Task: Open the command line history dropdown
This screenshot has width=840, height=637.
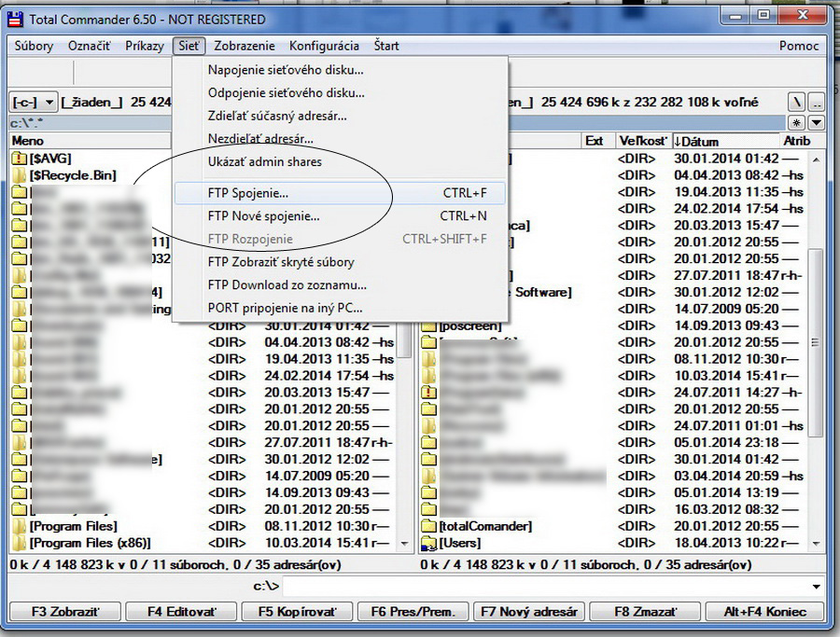Action: click(816, 587)
